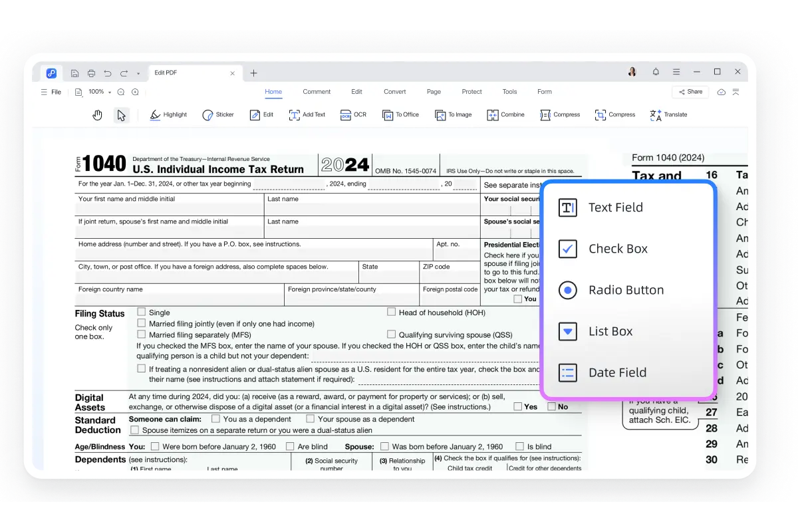Insert a Radio Button field
The width and height of the screenshot is (798, 532).
tap(626, 290)
